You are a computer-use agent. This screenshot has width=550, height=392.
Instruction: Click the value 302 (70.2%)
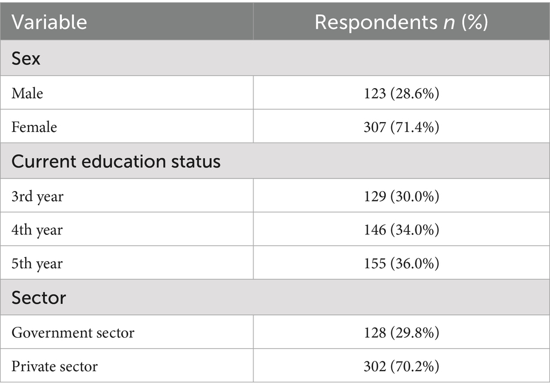coord(401,366)
